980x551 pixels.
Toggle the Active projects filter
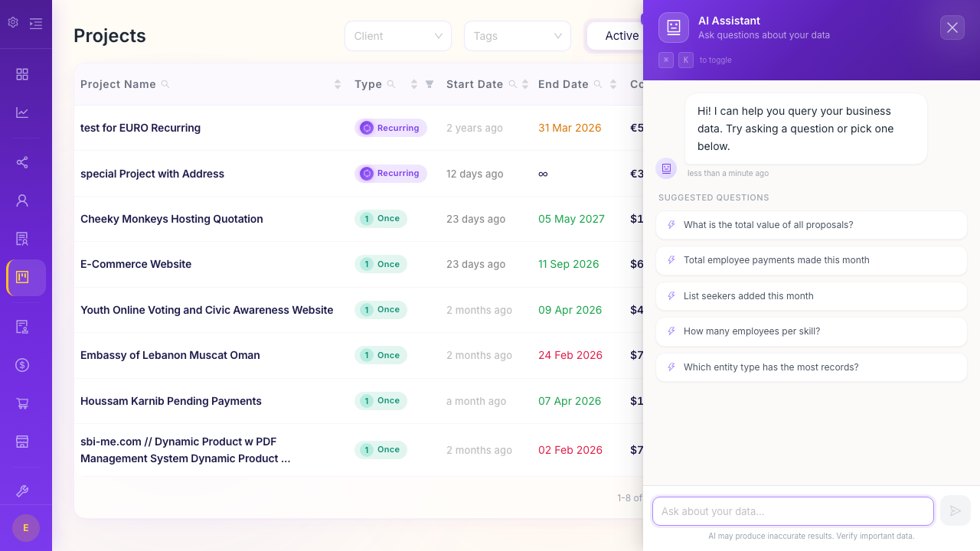click(x=622, y=35)
